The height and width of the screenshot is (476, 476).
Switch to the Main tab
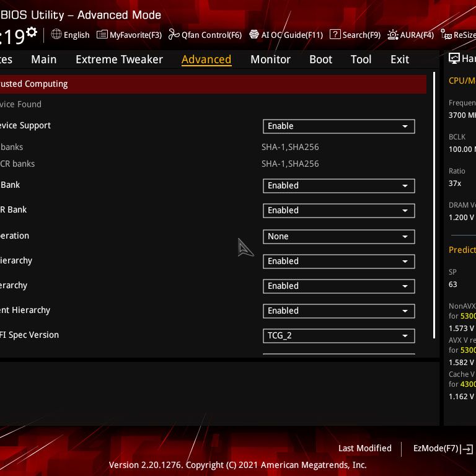(44, 59)
